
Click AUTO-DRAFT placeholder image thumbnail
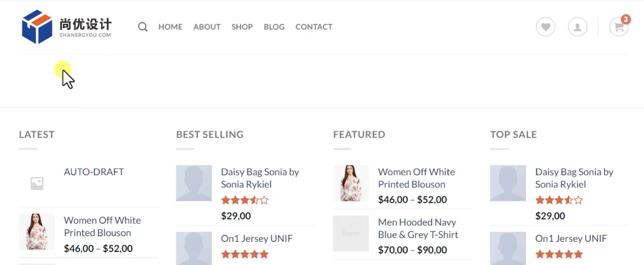tap(37, 183)
